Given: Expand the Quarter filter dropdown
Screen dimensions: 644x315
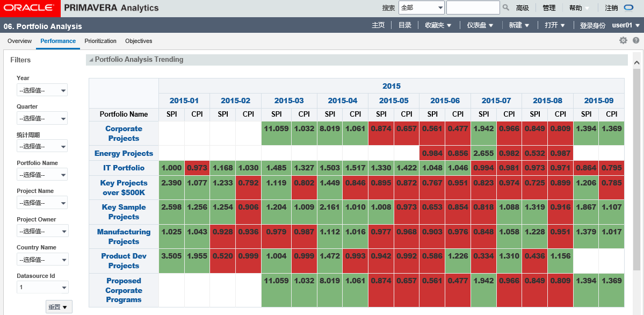Looking at the screenshot, I should [42, 118].
